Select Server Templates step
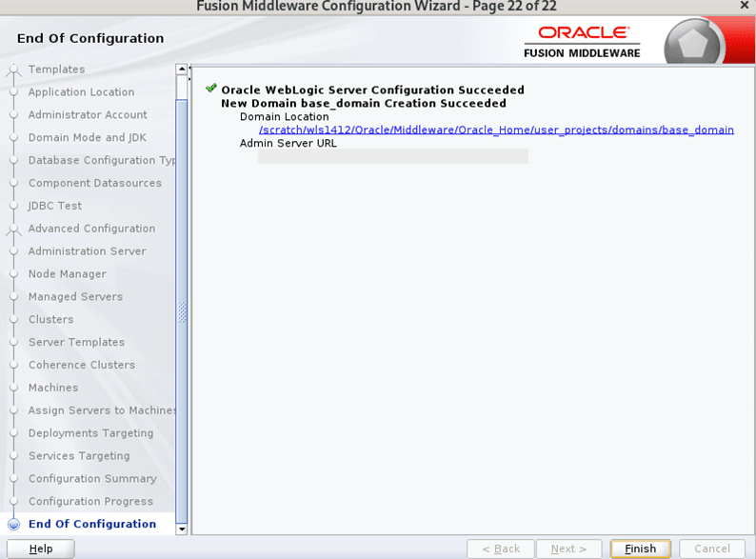Screen dimensions: 756x559 (x=77, y=342)
